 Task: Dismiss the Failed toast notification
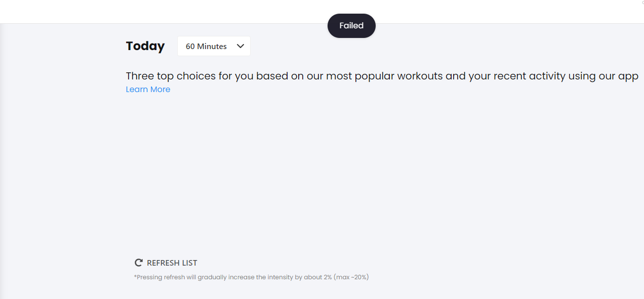[351, 26]
